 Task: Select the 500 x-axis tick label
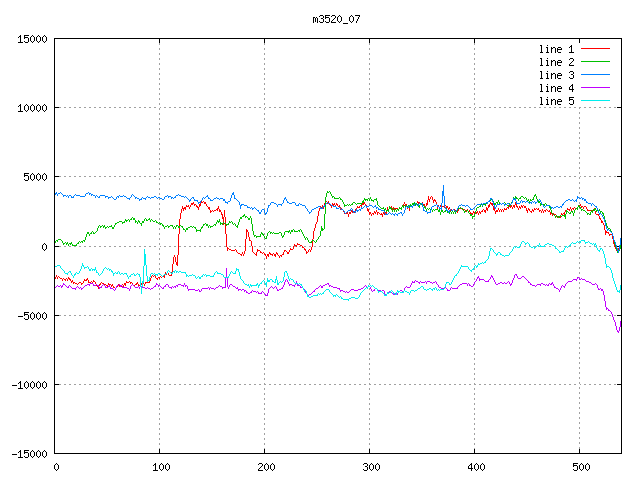(x=579, y=466)
